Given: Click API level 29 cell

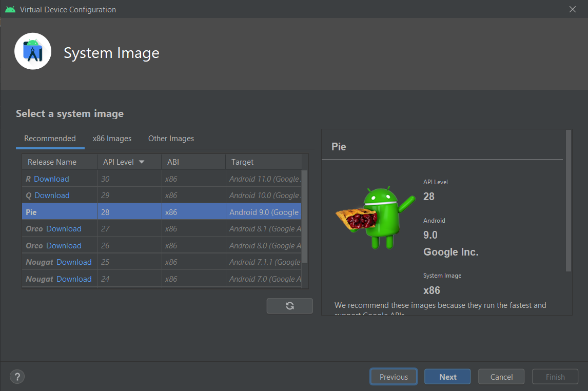Looking at the screenshot, I should tap(130, 195).
